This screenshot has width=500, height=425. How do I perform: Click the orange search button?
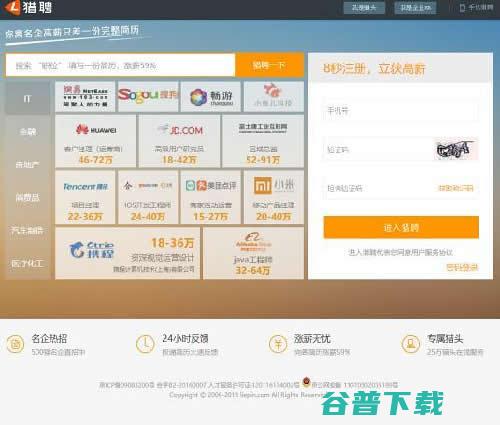coord(270,65)
